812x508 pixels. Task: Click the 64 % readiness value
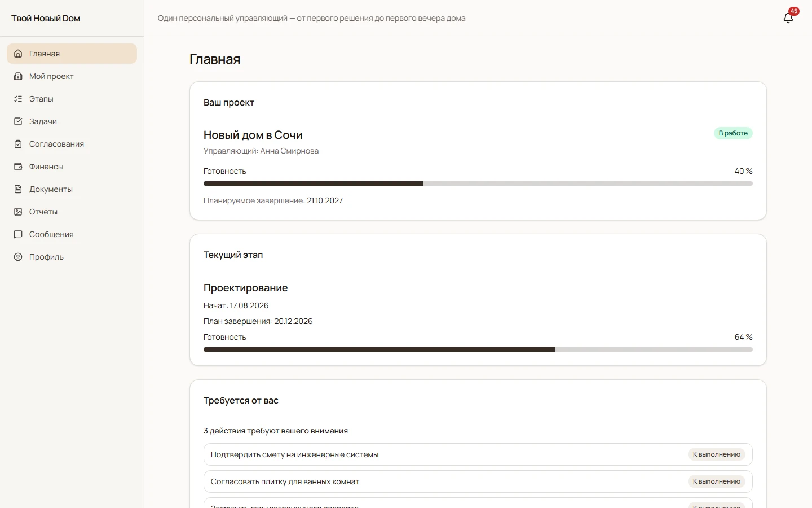(x=744, y=337)
